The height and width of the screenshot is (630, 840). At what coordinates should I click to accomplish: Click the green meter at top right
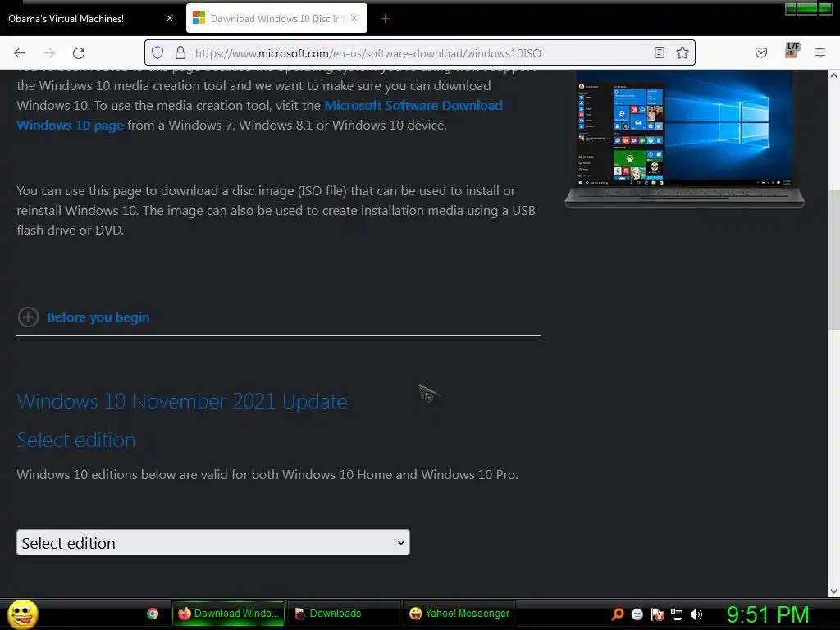809,8
